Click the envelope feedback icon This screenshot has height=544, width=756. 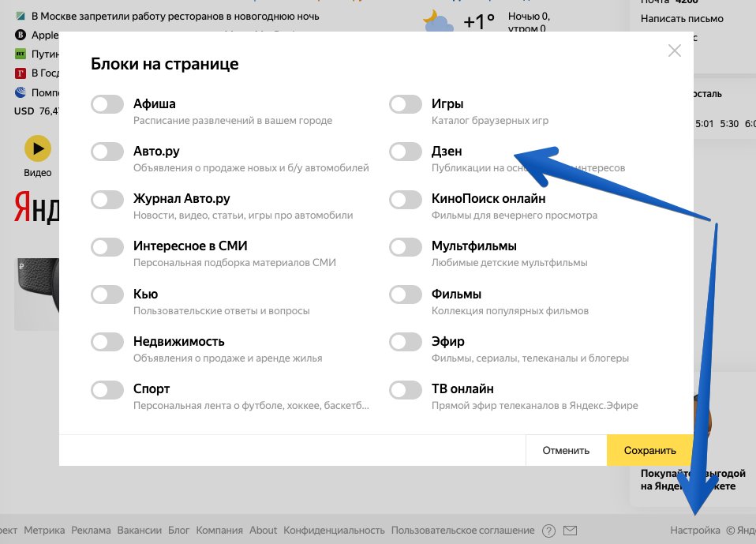(570, 531)
